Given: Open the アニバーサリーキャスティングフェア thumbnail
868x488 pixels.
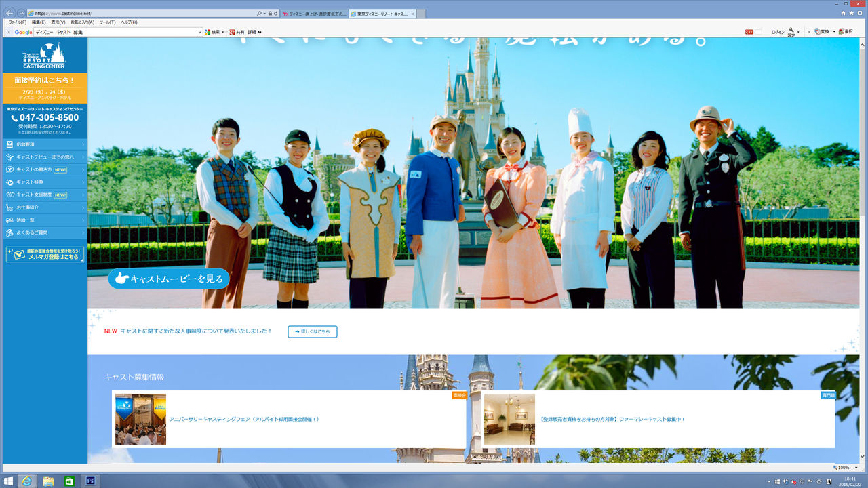Looking at the screenshot, I should [x=140, y=419].
